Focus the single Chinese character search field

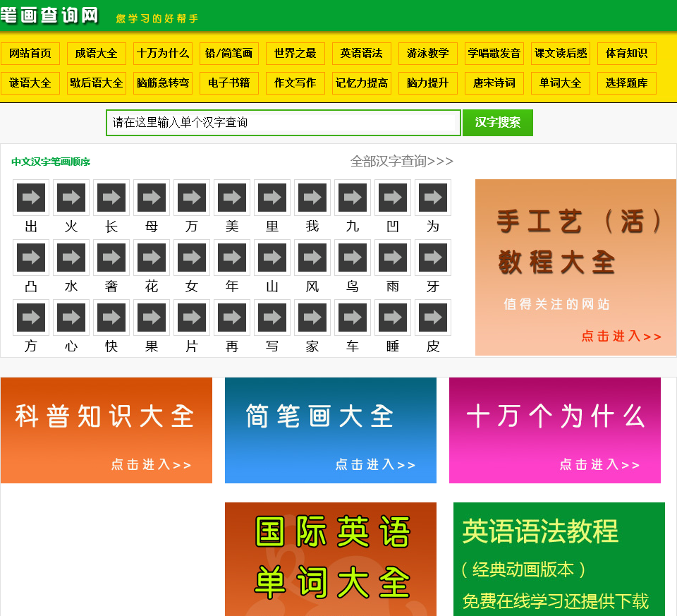coord(283,123)
